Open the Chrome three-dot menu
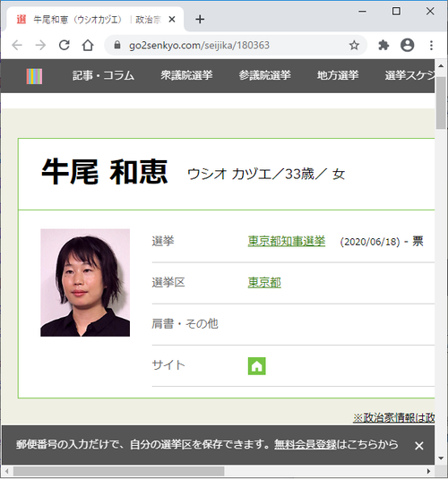Screen dimensions: 448x479 coord(431,45)
